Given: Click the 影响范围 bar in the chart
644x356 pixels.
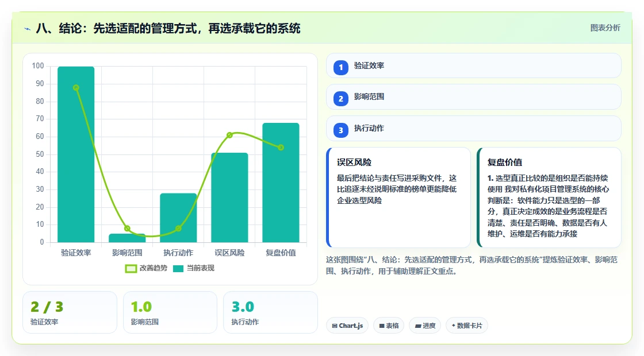Looking at the screenshot, I should click(127, 238).
